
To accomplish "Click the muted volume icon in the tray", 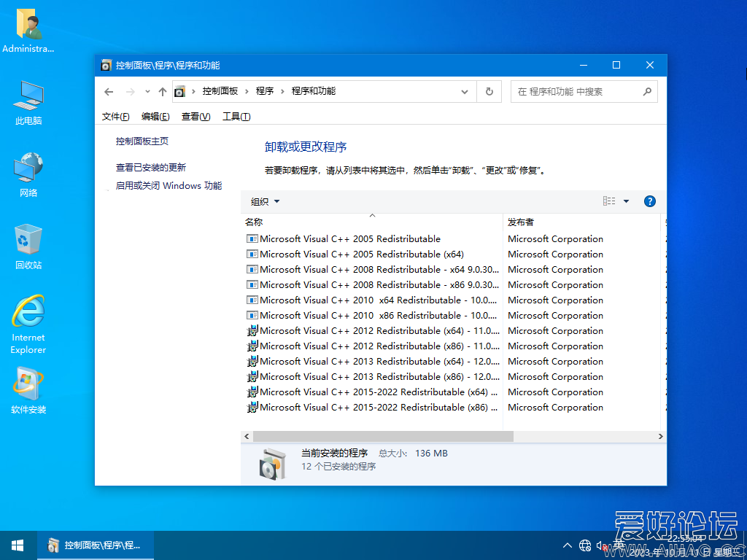I will pos(601,545).
